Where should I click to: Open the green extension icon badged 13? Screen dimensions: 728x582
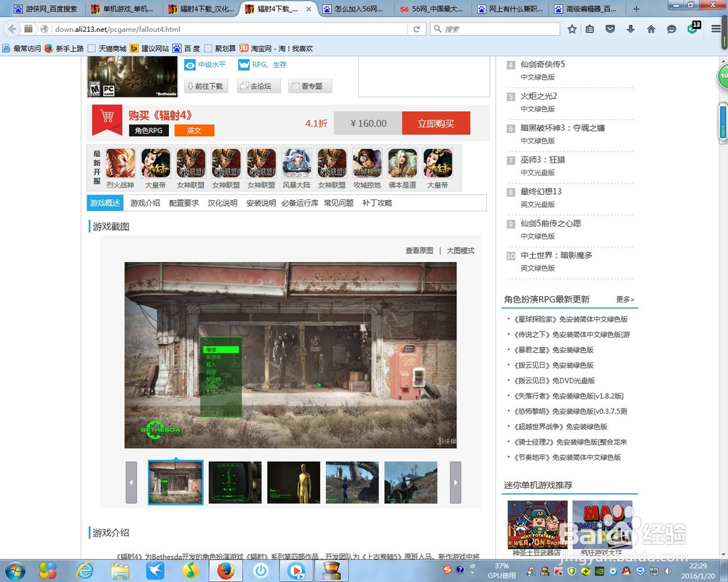click(x=693, y=28)
